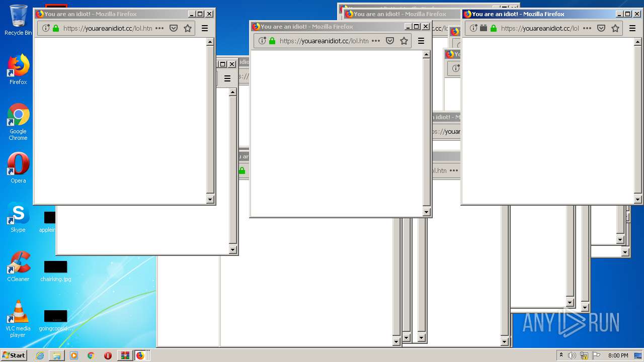This screenshot has width=644, height=362.
Task: Click Pocket icon in the center Firefox window
Action: click(x=390, y=41)
